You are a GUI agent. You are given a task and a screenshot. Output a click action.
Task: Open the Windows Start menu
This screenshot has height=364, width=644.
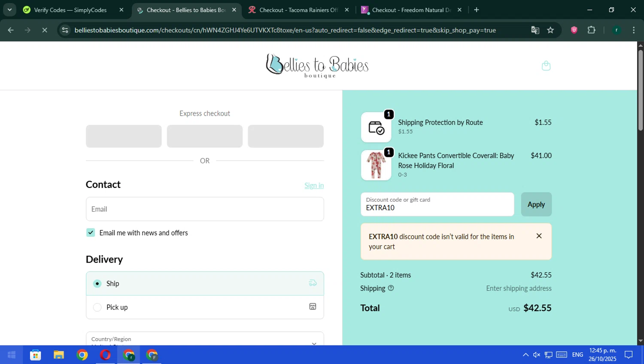pyautogui.click(x=12, y=355)
